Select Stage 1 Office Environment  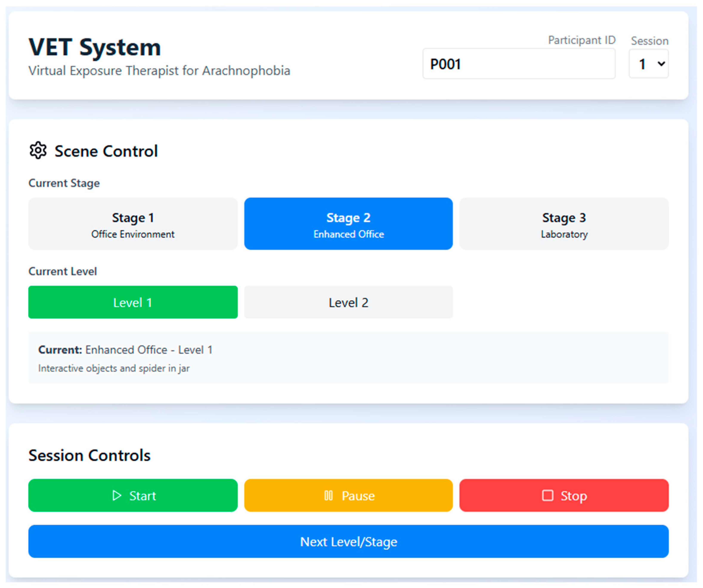[x=133, y=224]
